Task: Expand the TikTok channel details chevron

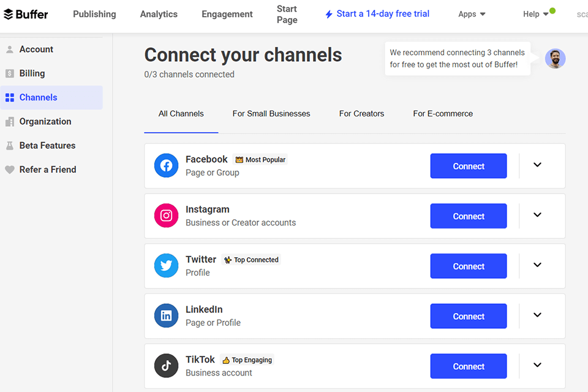Action: click(x=537, y=365)
